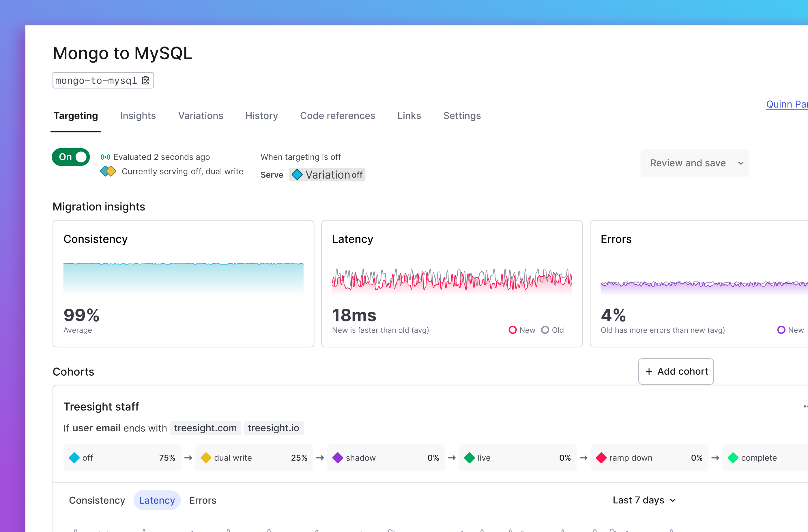Open the Code references tab
808x532 pixels.
tap(337, 116)
